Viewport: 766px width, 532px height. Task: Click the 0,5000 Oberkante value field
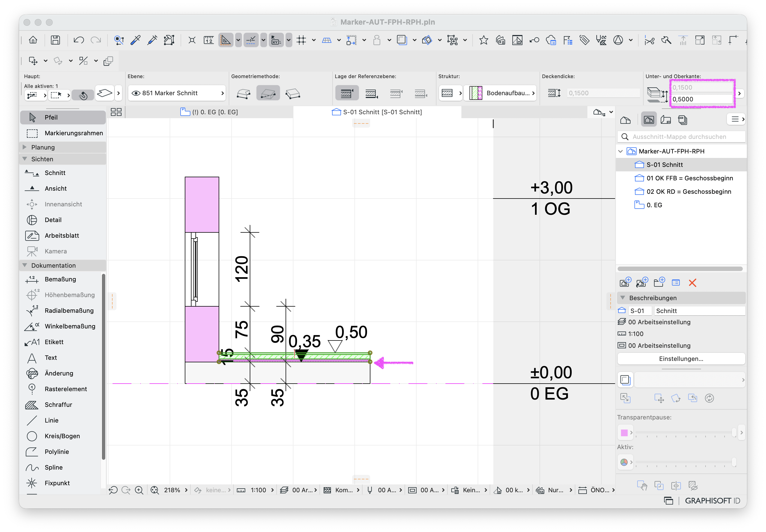701,99
